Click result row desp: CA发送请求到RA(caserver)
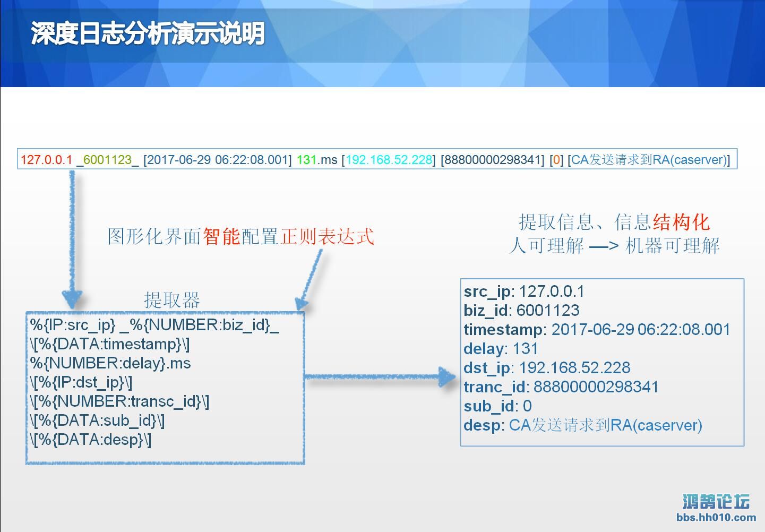 583,425
